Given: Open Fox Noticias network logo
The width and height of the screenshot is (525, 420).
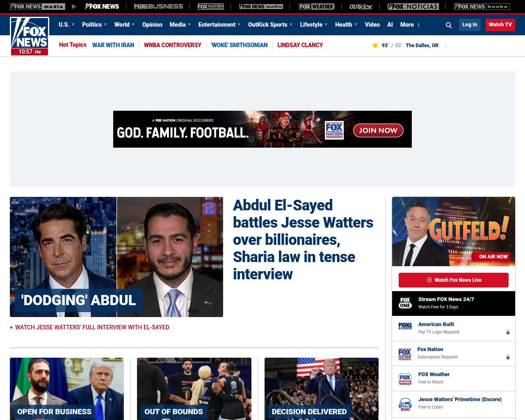Looking at the screenshot, I should [x=413, y=7].
